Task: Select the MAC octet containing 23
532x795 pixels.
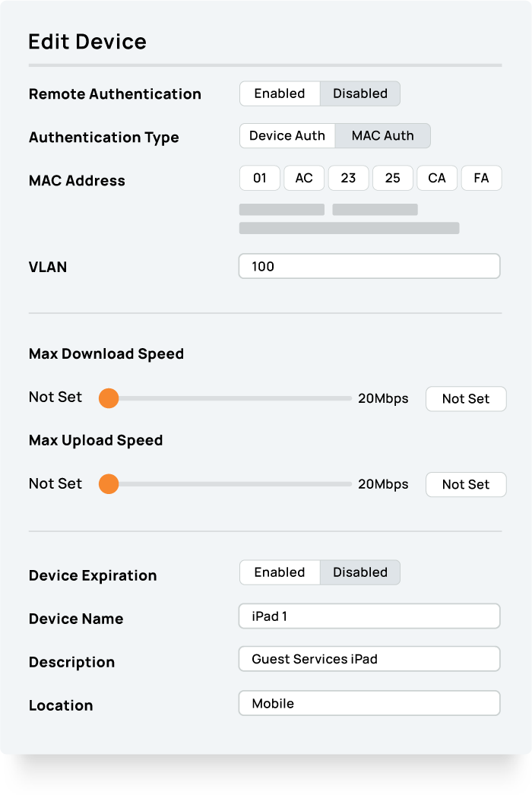Action: pyautogui.click(x=348, y=178)
